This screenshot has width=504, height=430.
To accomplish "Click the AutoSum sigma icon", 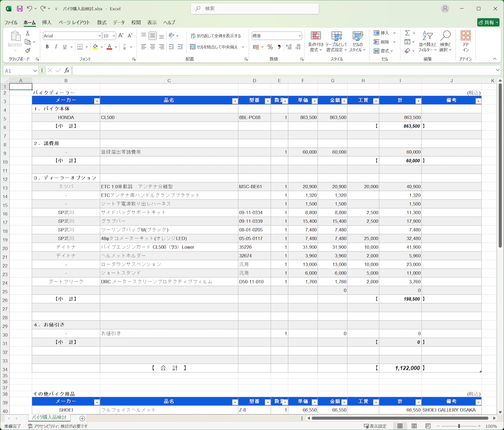I will (408, 33).
